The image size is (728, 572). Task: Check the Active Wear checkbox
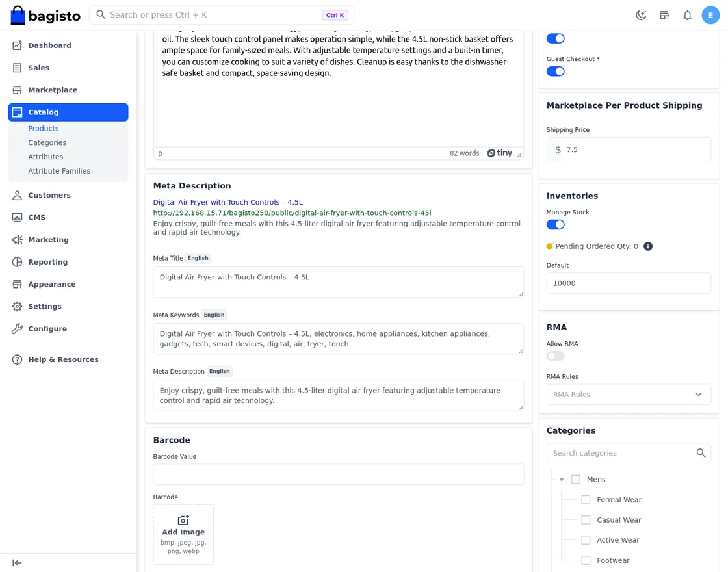pos(586,540)
